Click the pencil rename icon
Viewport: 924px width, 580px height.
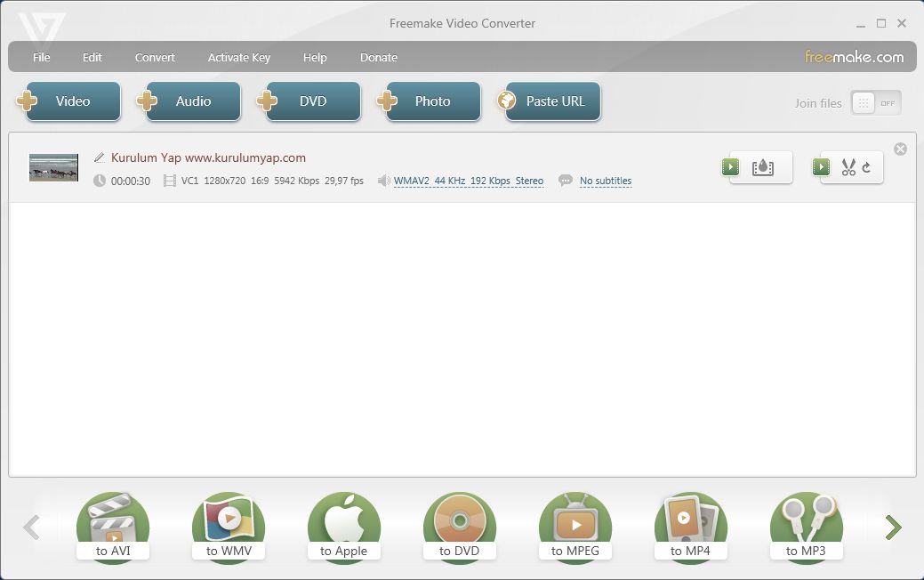(x=100, y=157)
